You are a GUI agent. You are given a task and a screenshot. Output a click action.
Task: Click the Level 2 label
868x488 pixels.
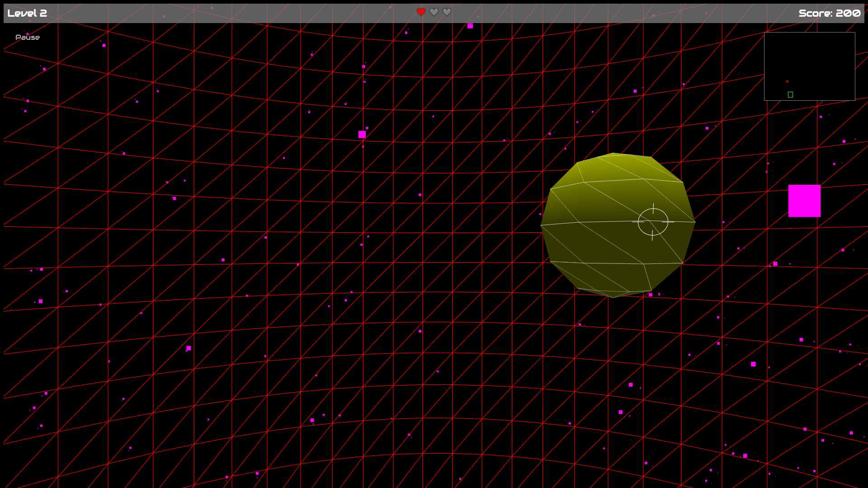coord(27,13)
